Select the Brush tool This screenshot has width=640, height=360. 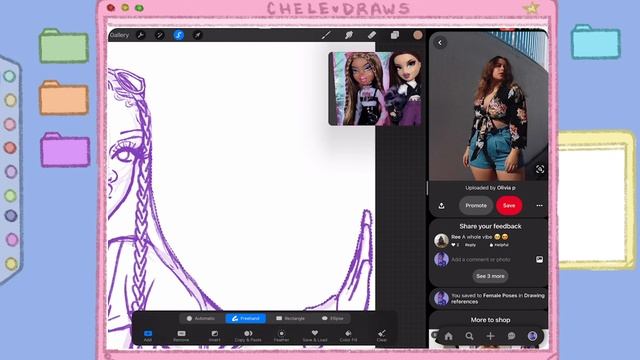point(326,35)
